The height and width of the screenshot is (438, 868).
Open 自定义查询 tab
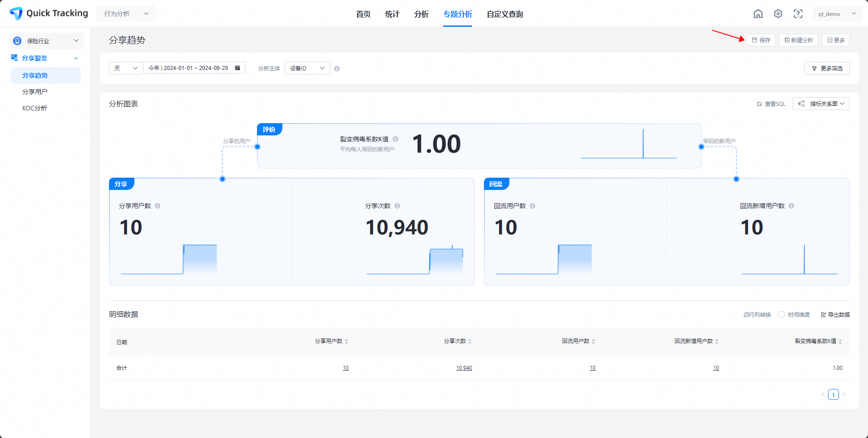click(505, 14)
